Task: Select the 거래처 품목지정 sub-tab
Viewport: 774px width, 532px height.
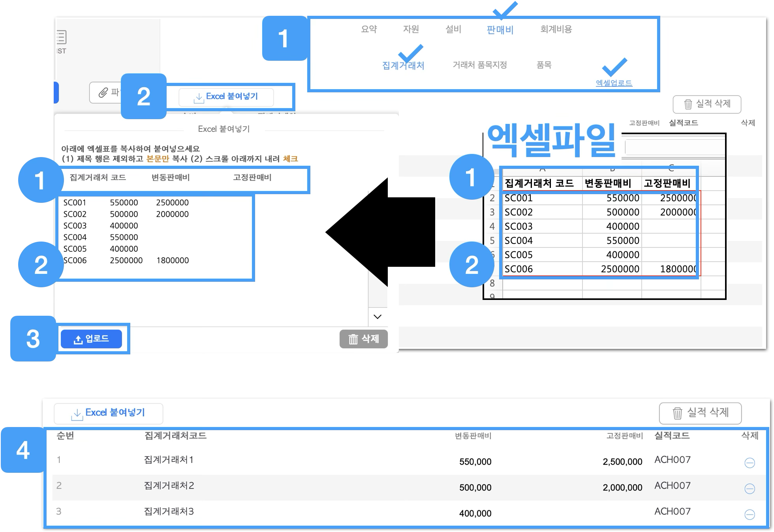Action: tap(479, 65)
